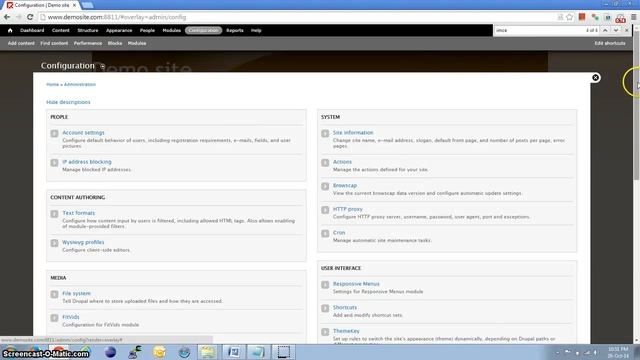Open the Site information link
Screen dimensions: 640x360
click(353, 133)
